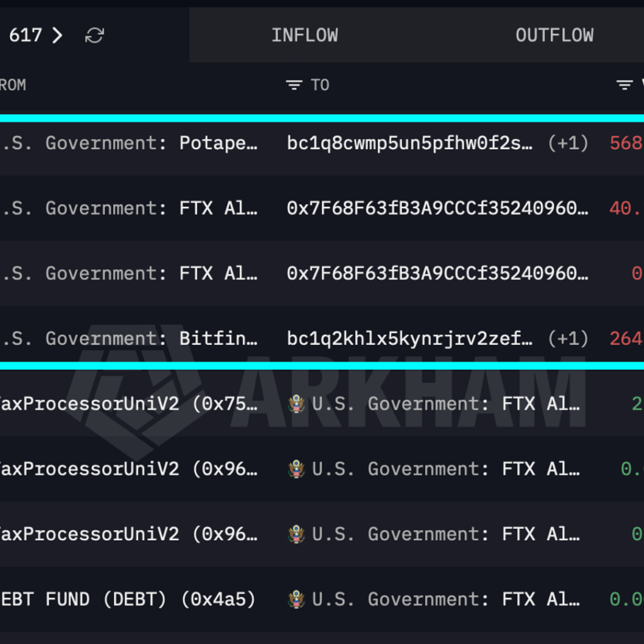Open address bc1q2khlx5kynrjrv2zef...

(409, 338)
